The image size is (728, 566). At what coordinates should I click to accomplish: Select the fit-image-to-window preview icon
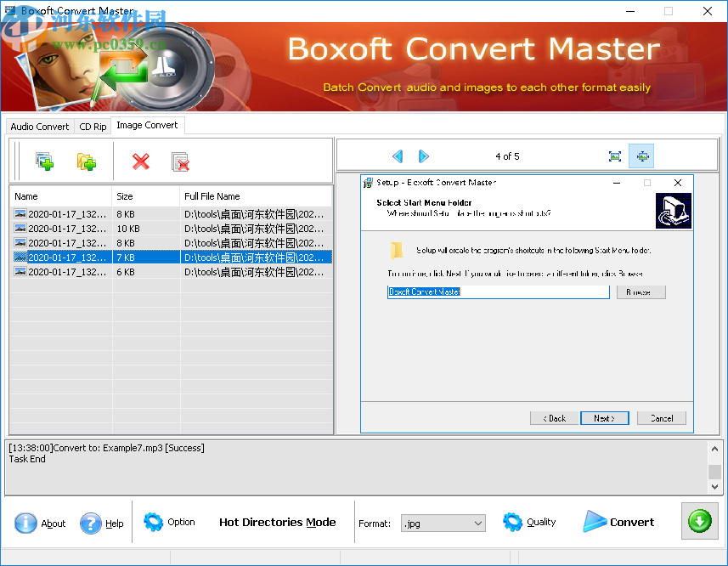point(615,156)
